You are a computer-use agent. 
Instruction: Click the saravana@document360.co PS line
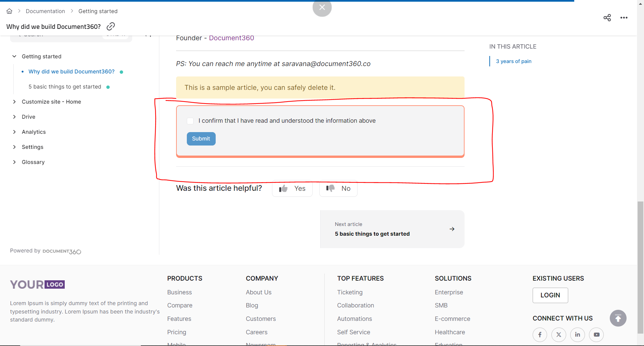[x=273, y=64]
